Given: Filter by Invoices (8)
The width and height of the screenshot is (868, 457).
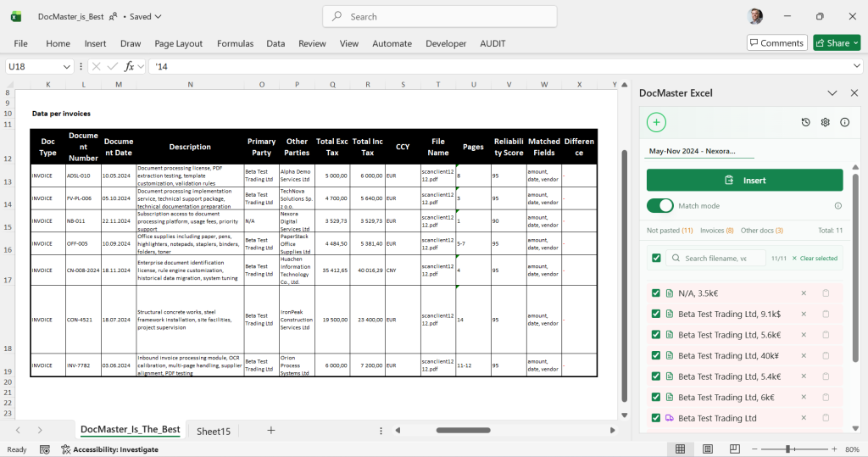Looking at the screenshot, I should click(717, 231).
